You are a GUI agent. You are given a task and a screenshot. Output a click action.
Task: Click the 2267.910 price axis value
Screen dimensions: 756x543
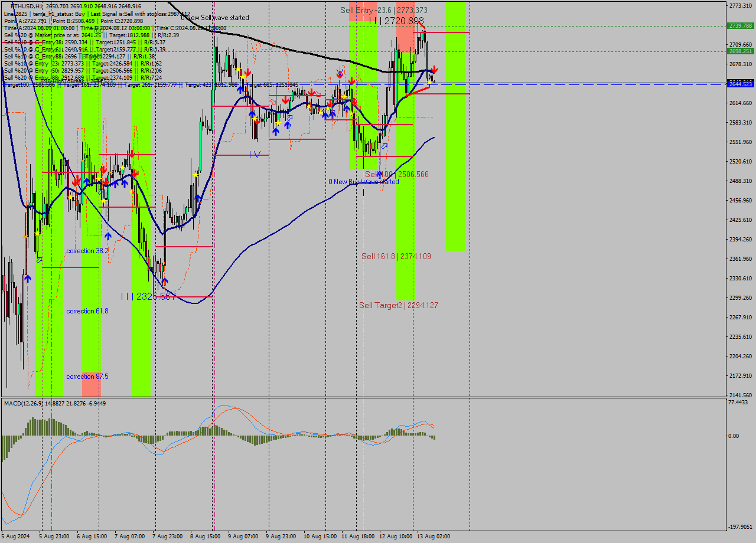741,317
